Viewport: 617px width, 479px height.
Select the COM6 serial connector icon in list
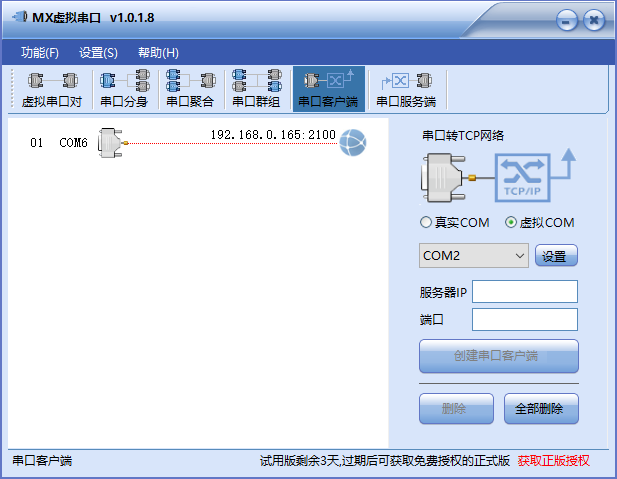click(x=113, y=142)
